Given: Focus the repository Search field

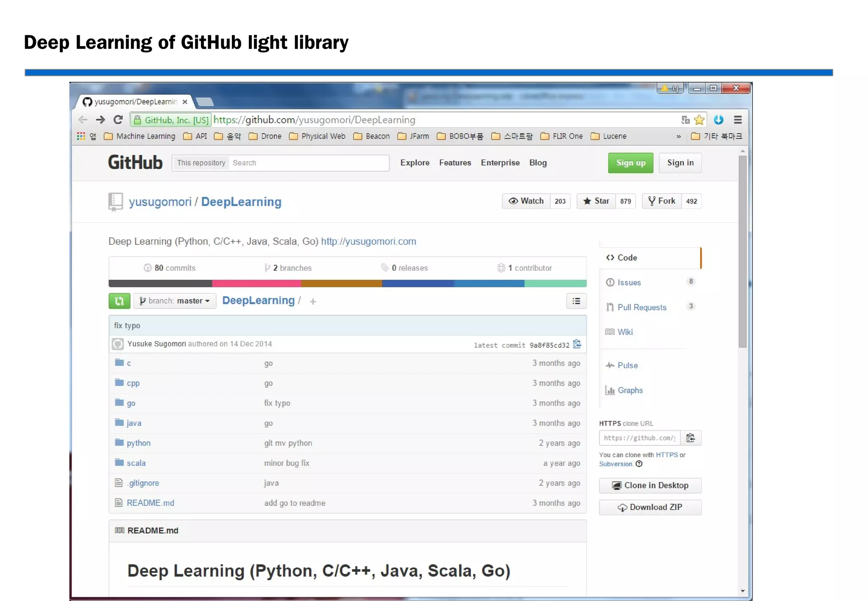Looking at the screenshot, I should 308,163.
